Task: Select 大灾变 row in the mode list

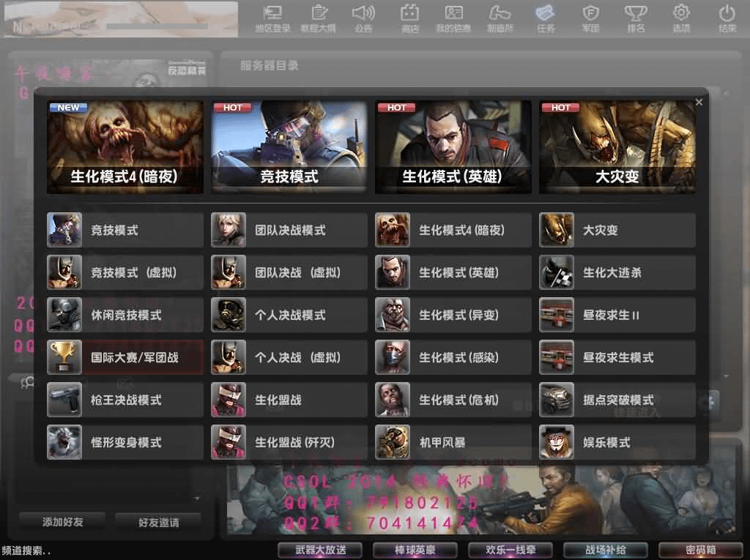Action: [617, 230]
